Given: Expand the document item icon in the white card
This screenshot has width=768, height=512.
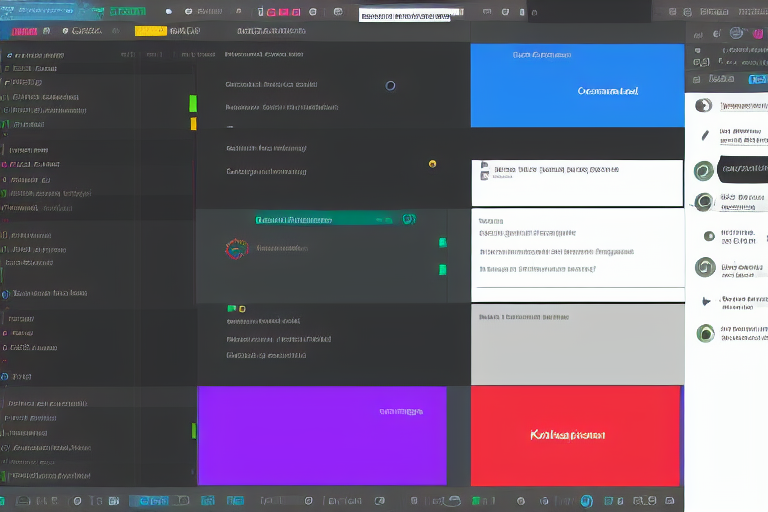Looking at the screenshot, I should click(484, 171).
